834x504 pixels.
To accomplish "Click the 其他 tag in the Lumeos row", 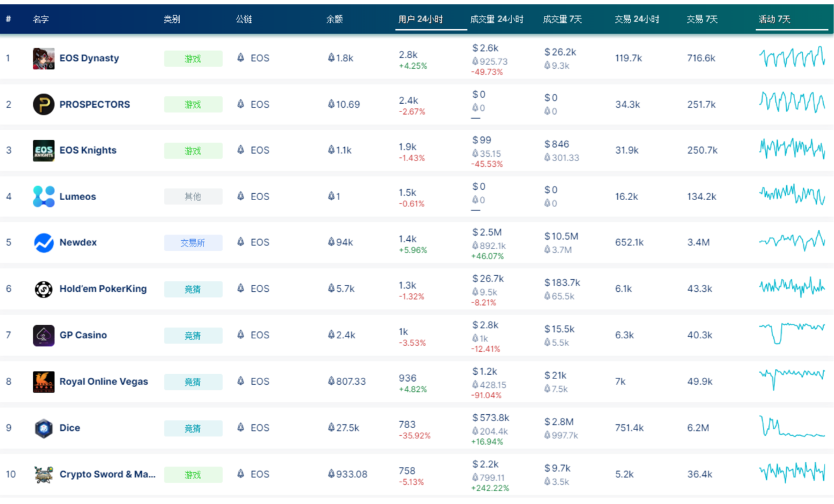I will tap(193, 197).
